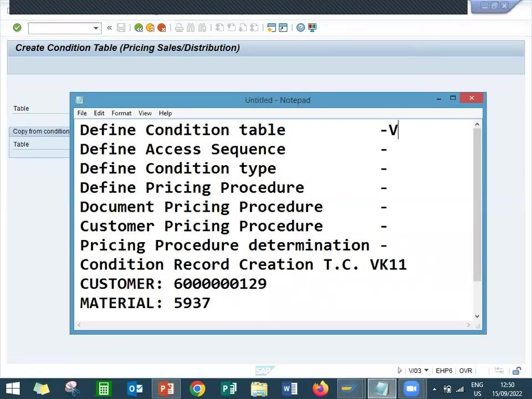The height and width of the screenshot is (399, 532).
Task: Show hidden system tray icons arrow
Action: (434, 389)
